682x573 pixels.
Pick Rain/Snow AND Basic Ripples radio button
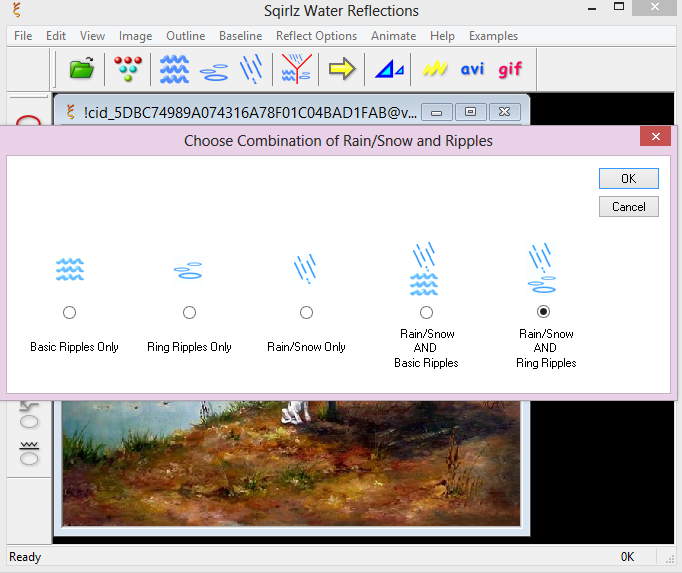tap(426, 313)
